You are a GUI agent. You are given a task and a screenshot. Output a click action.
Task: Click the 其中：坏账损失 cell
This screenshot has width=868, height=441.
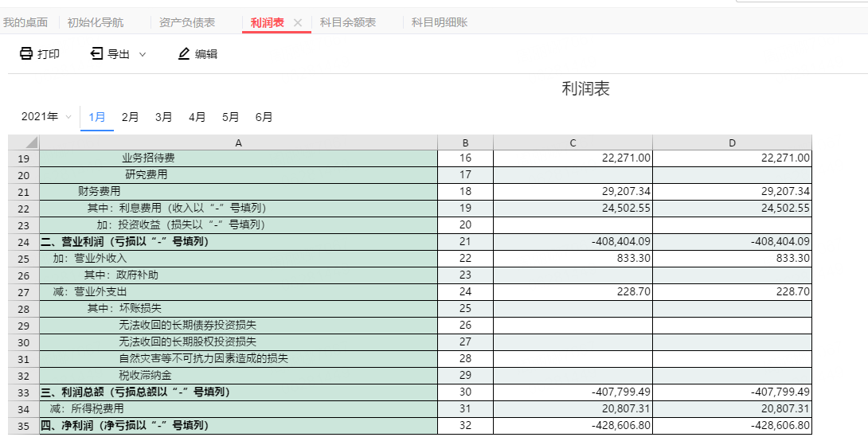click(x=239, y=308)
